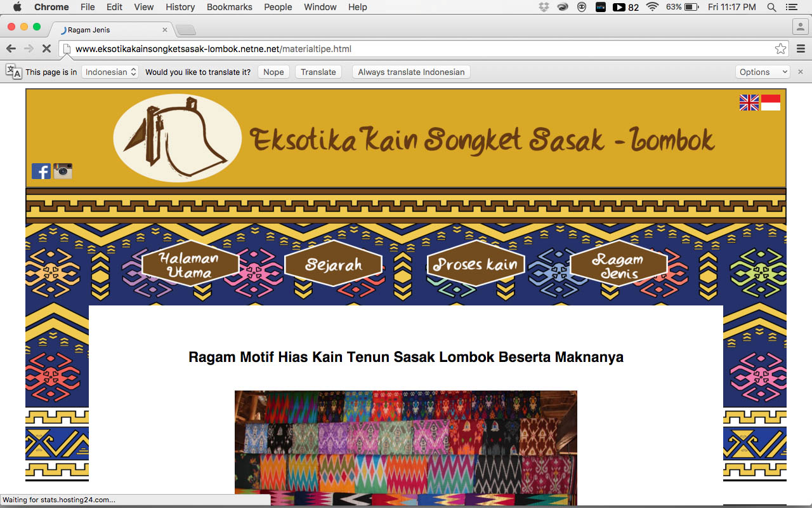Open the Proses kain page
Viewport: 812px width, 508px height.
(x=476, y=264)
